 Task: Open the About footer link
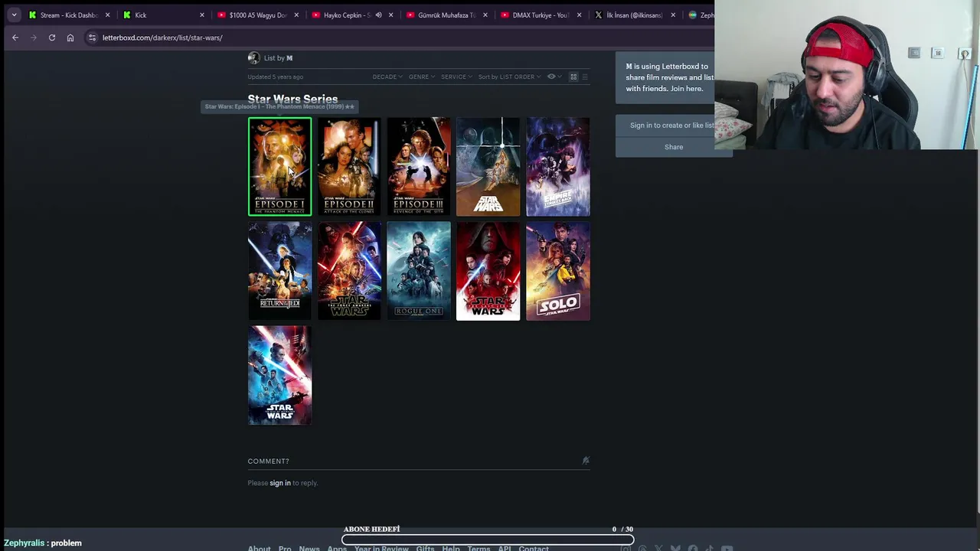(x=259, y=548)
